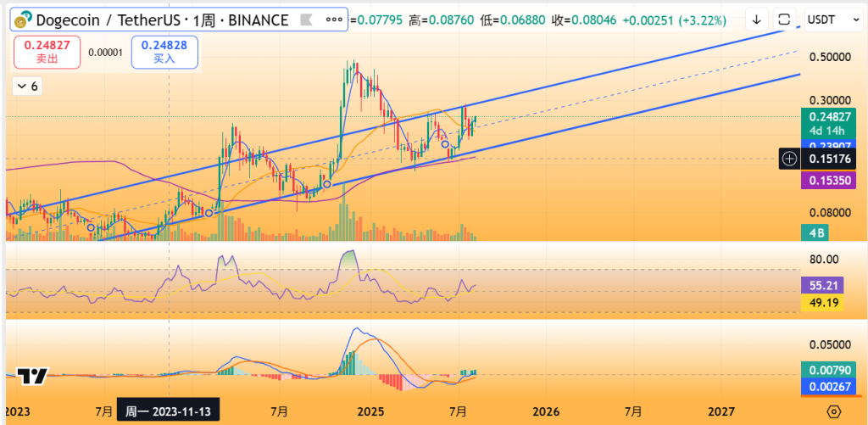The width and height of the screenshot is (868, 425).
Task: Click the gray flag icon beside BINANCE
Action: pos(305,21)
